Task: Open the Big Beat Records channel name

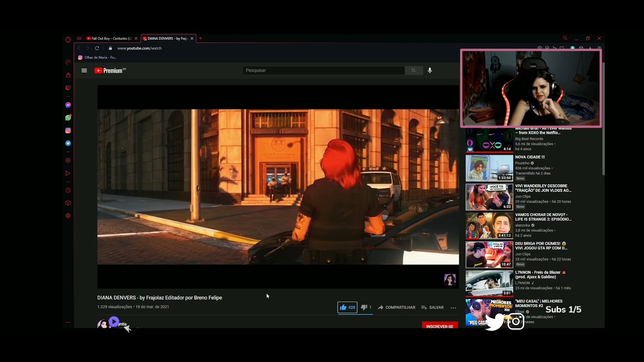Action: coord(529,139)
